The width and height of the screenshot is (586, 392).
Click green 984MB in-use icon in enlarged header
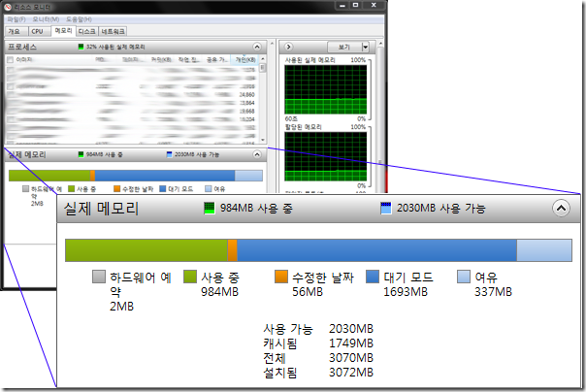[x=209, y=208]
